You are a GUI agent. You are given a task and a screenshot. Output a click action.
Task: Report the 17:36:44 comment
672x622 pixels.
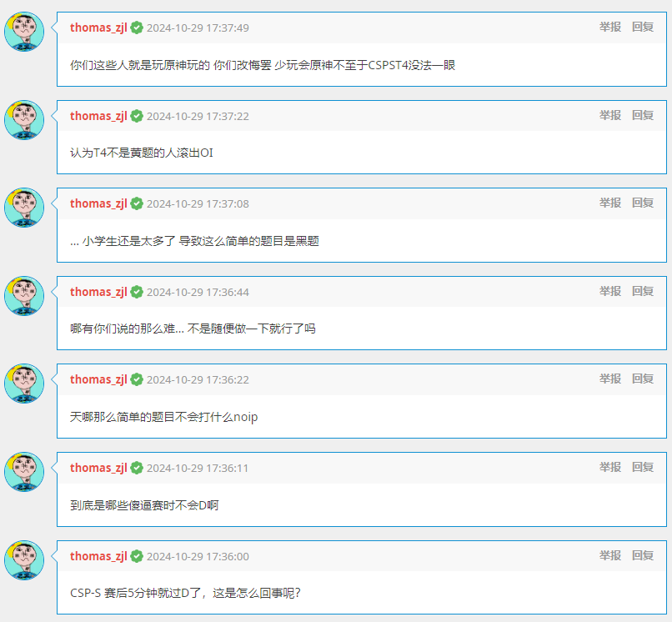click(610, 291)
